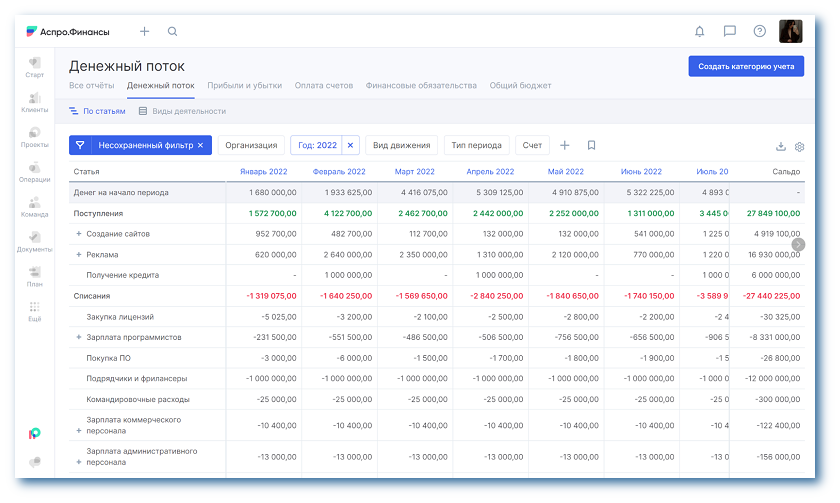Expand the Создание сайтов row
Image resolution: width=840 pixels, height=503 pixels.
click(79, 234)
